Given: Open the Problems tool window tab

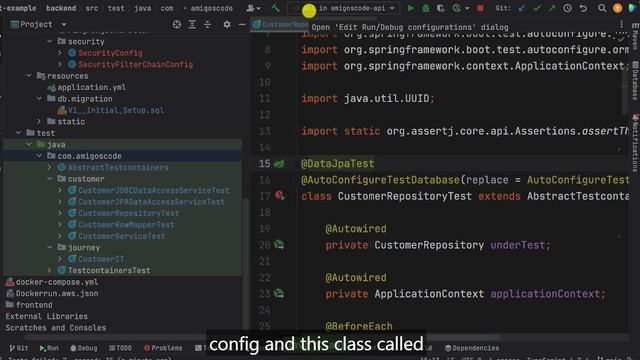Looking at the screenshot, I should [163, 348].
